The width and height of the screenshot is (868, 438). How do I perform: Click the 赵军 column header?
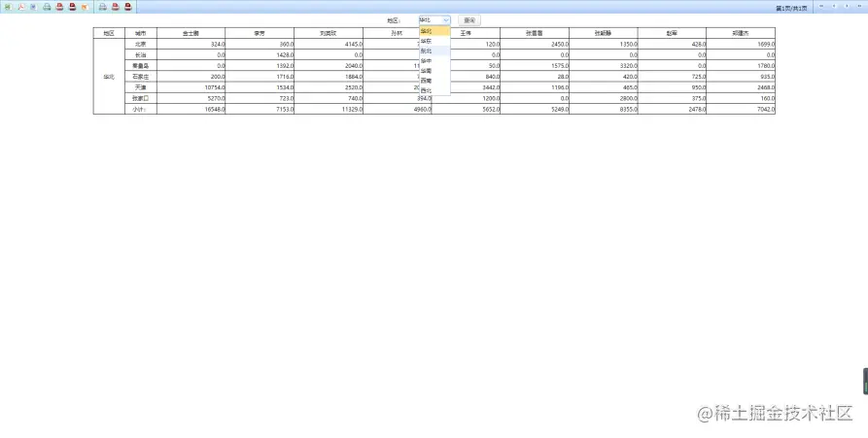pyautogui.click(x=672, y=33)
